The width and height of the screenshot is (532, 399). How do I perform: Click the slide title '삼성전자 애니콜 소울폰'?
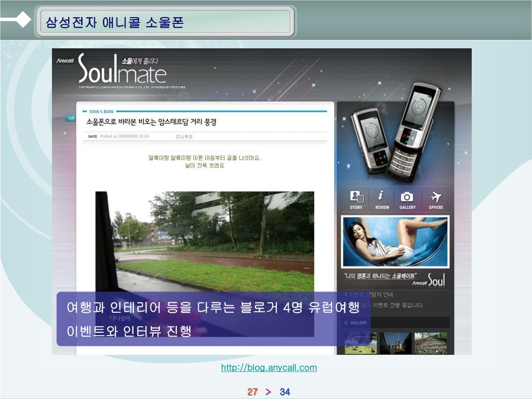115,22
